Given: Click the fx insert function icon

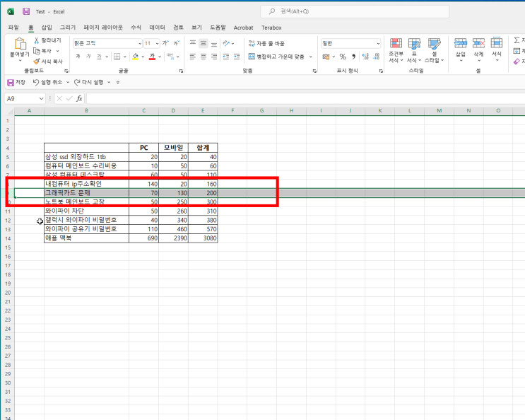Looking at the screenshot, I should (x=79, y=98).
